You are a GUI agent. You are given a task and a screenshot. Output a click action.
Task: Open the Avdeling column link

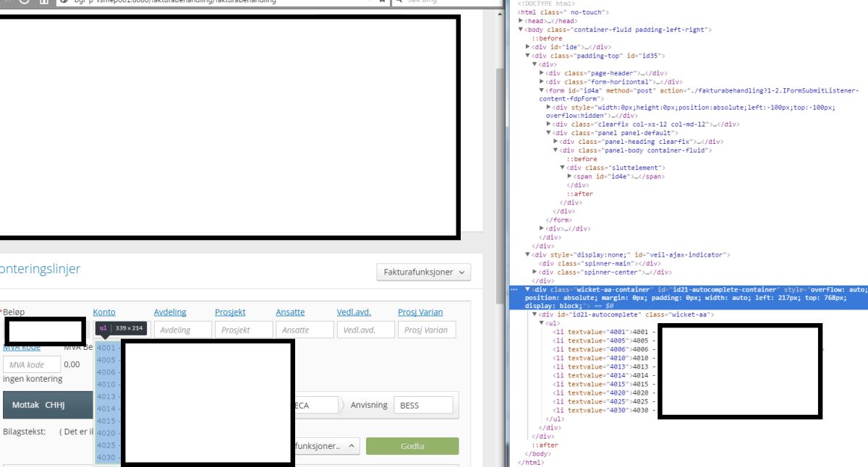click(170, 312)
